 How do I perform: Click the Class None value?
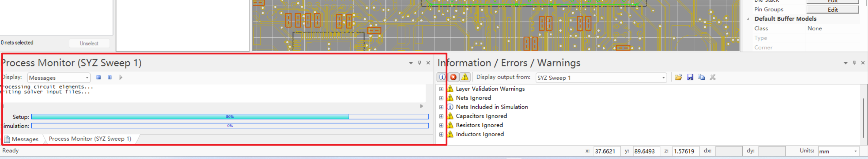tap(814, 28)
